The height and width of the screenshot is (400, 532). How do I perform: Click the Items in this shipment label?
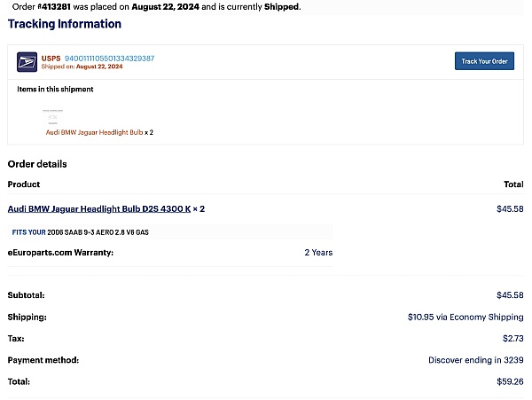coord(55,90)
